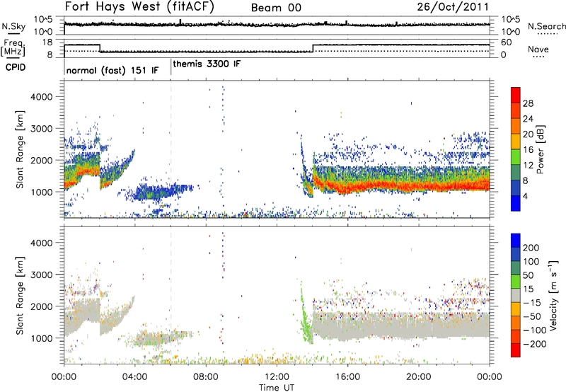Click the 12:00 time tick label
Image resolution: width=566 pixels, height=392 pixels.
click(x=277, y=377)
